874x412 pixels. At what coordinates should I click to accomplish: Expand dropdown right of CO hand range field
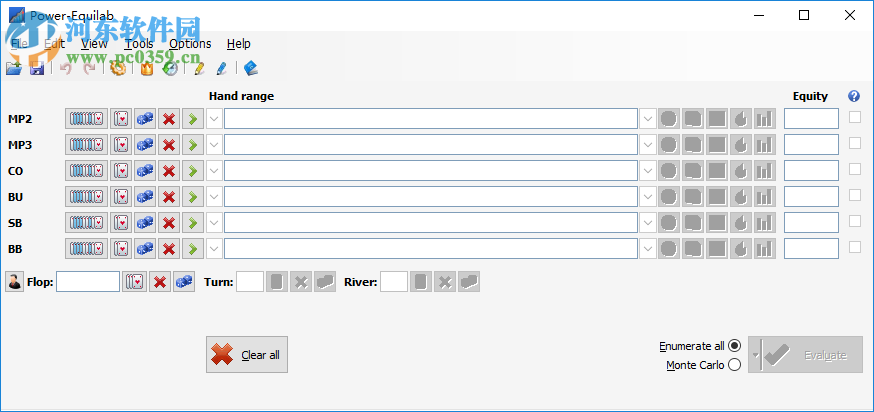pyautogui.click(x=648, y=171)
